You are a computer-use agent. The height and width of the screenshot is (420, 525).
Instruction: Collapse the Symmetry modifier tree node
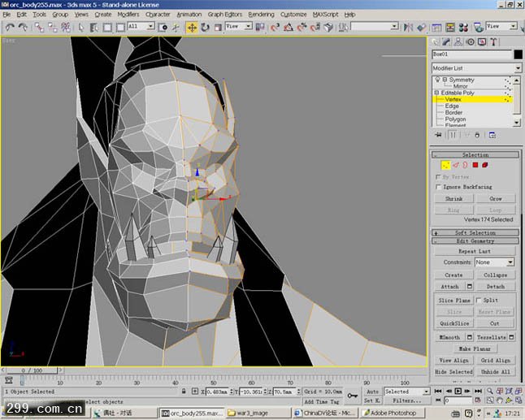[x=443, y=80]
